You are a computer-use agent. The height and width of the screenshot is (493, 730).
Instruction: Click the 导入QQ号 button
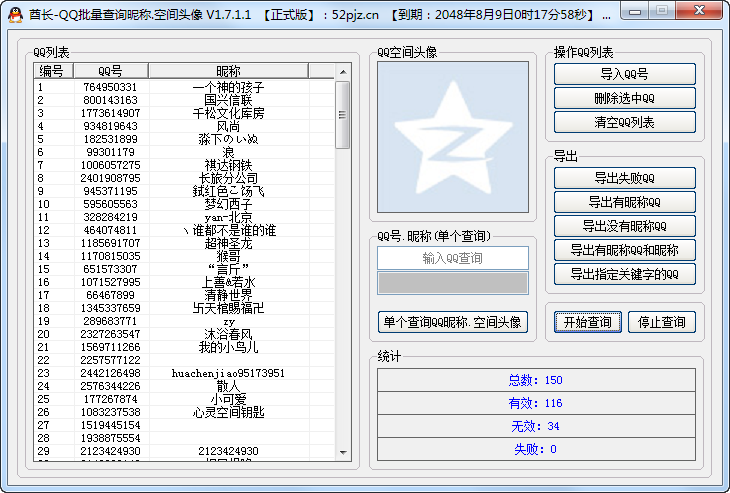click(624, 74)
